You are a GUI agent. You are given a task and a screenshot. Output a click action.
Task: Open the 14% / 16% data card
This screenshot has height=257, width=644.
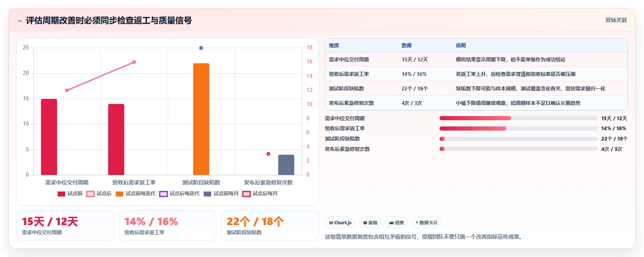(168, 225)
